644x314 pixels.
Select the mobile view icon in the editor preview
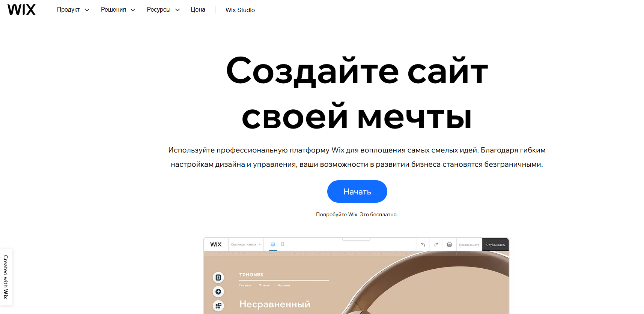[x=283, y=244]
